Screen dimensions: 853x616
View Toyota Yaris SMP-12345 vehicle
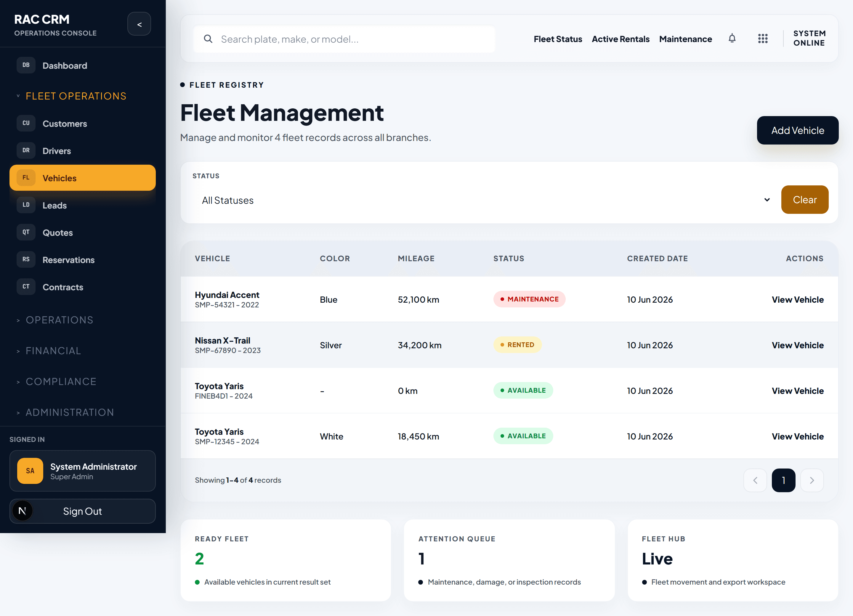click(797, 436)
